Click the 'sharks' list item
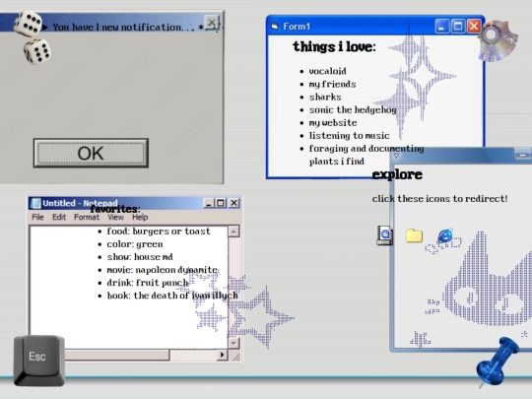This screenshot has width=532, height=399. (325, 97)
